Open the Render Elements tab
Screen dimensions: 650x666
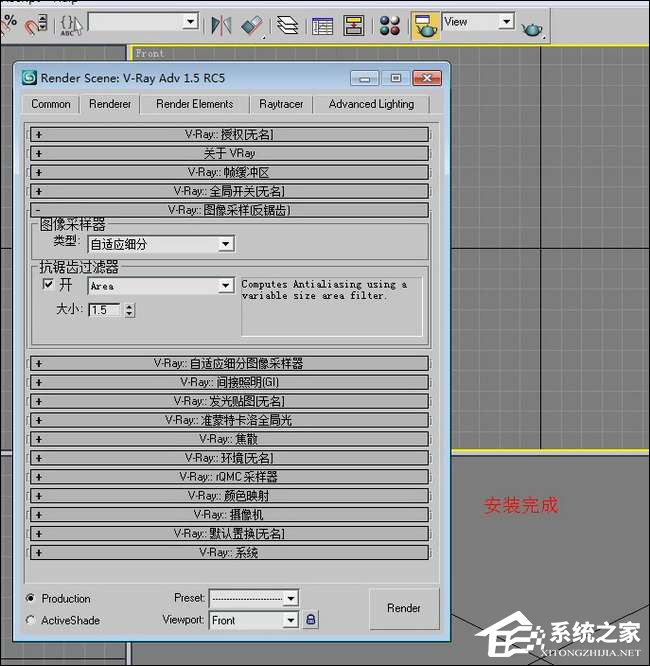(195, 104)
